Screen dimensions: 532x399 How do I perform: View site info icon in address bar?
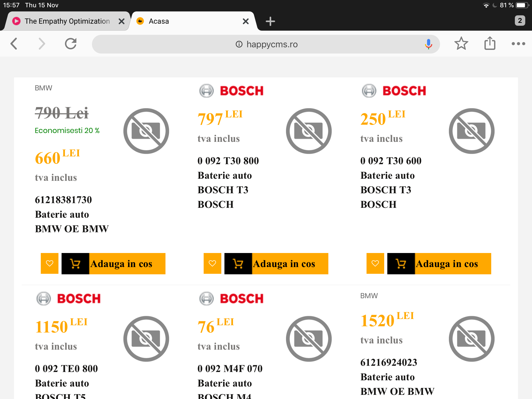click(x=239, y=44)
